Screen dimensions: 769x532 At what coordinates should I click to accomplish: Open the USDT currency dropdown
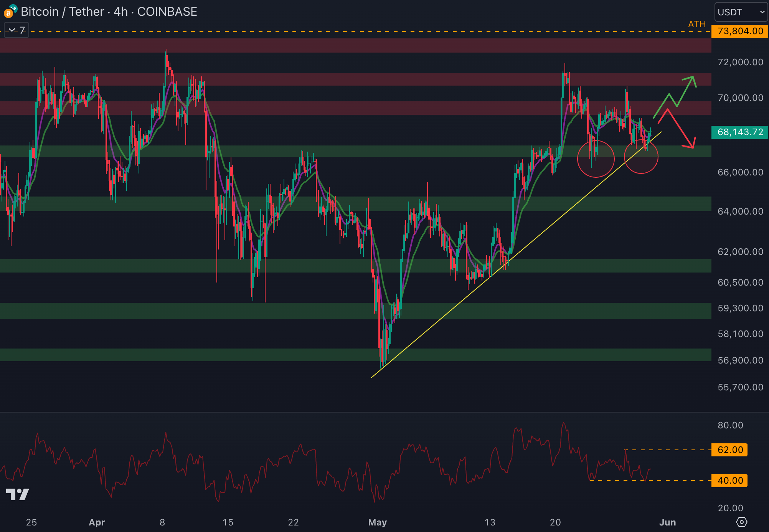coord(741,12)
